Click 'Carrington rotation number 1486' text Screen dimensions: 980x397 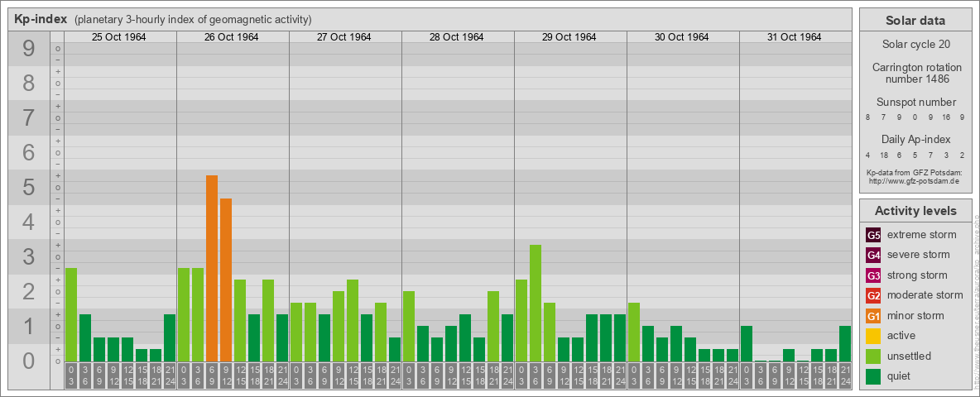coord(915,73)
